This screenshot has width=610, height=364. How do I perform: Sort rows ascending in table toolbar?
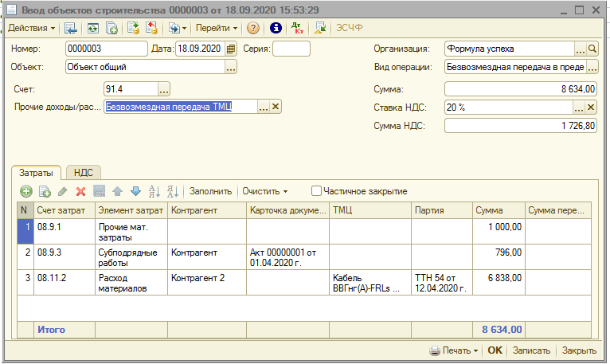(154, 191)
